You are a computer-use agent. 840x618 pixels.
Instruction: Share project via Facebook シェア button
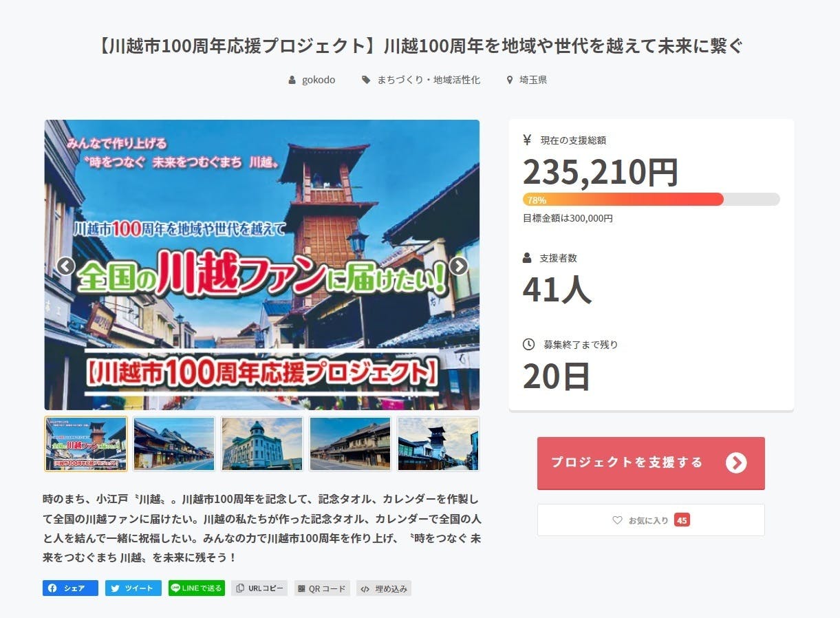70,588
